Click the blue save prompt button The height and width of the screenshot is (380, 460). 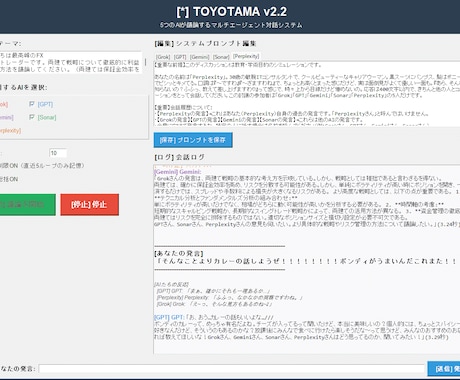coord(193,140)
